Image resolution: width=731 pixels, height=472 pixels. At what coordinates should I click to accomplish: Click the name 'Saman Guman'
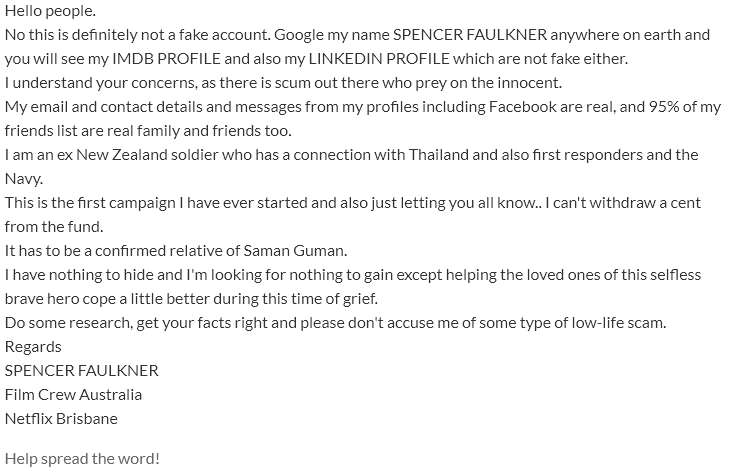[x=295, y=250]
